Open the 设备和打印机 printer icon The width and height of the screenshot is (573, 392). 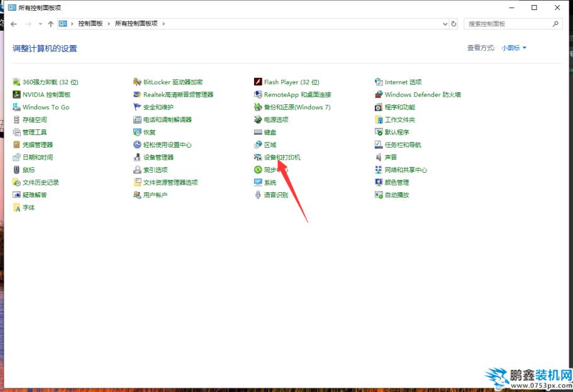(x=258, y=157)
